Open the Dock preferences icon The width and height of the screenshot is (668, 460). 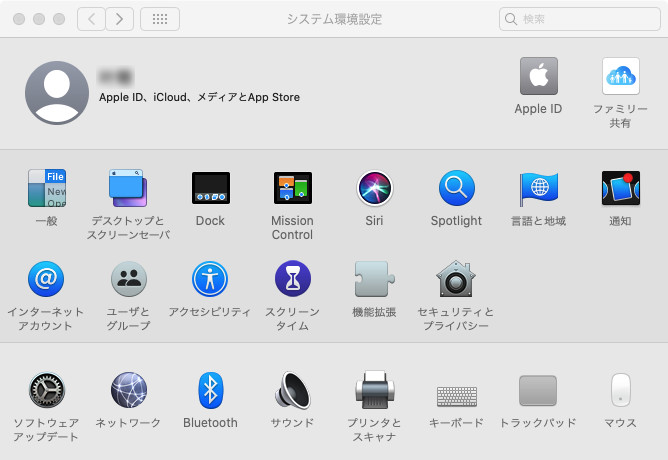[x=210, y=188]
